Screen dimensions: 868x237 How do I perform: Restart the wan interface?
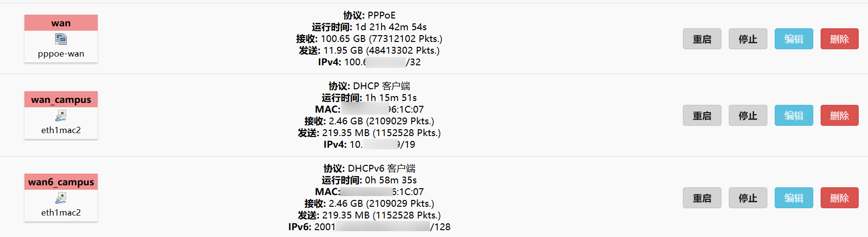point(702,39)
